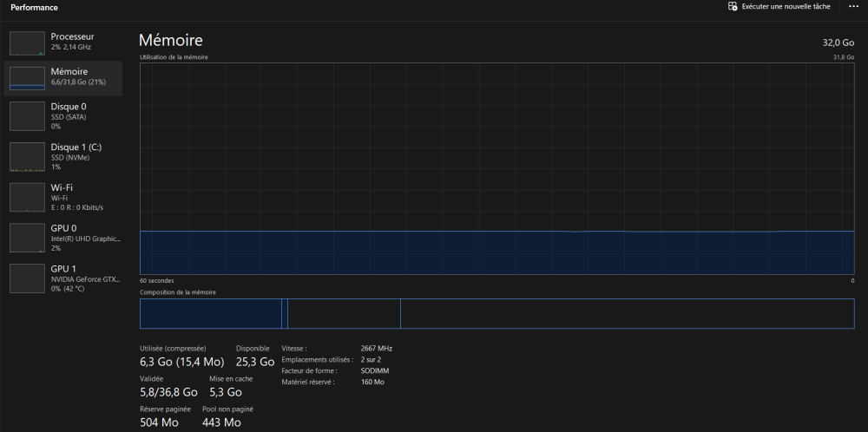Click the 'Exécuter une nouvelle tâche' text
The image size is (868, 432).
786,7
